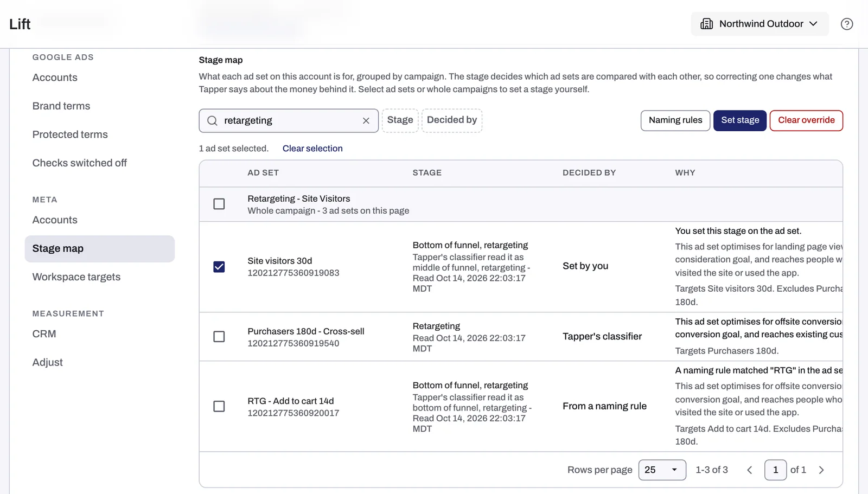Open the Stage filter
Viewport: 868px width, 494px height.
(400, 120)
